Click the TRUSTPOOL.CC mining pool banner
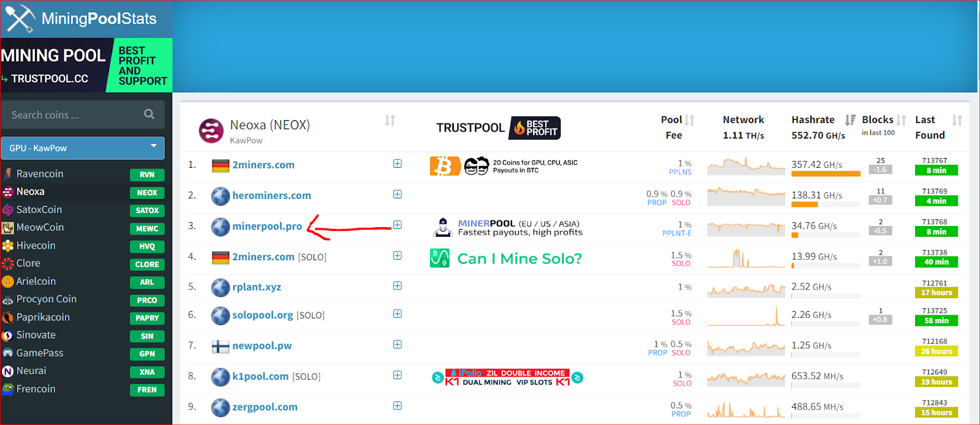 coord(86,65)
